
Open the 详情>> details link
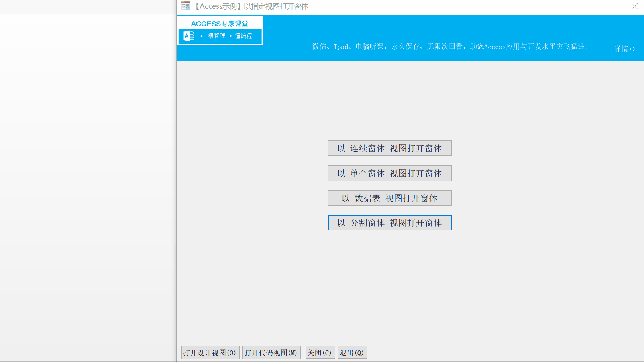tap(624, 49)
